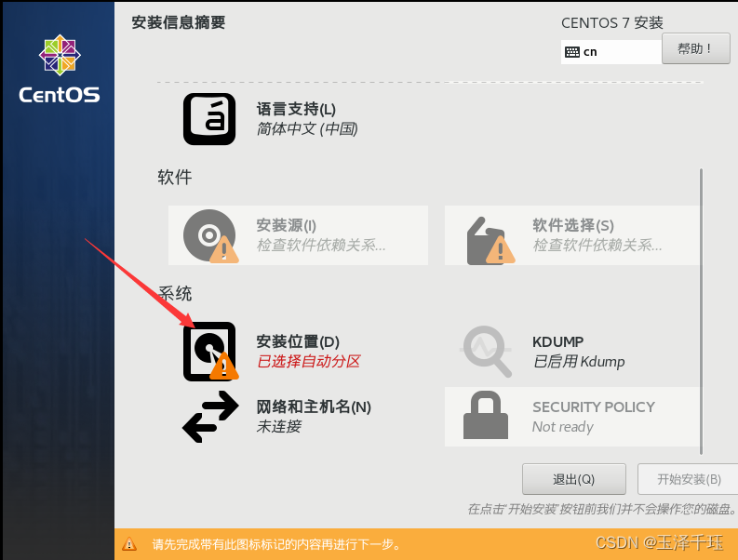Click 检查软件依赖关系 under 软件选择
738x560 pixels.
pos(597,246)
